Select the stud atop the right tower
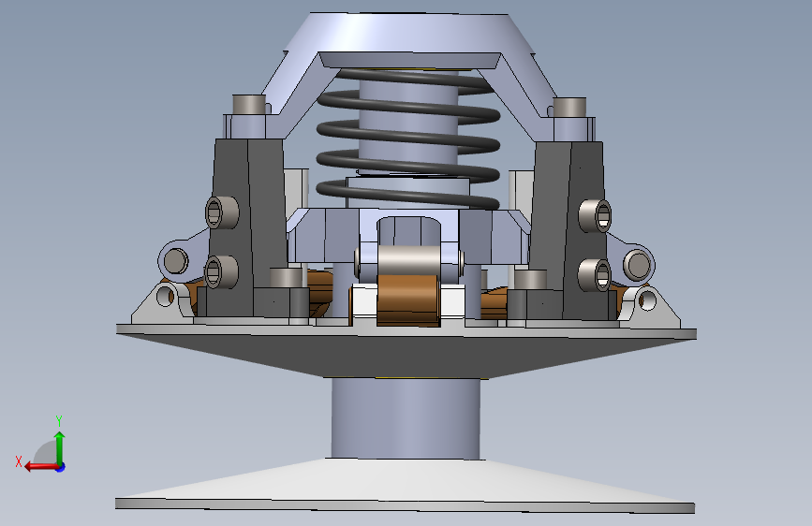The image size is (812, 526). (569, 107)
